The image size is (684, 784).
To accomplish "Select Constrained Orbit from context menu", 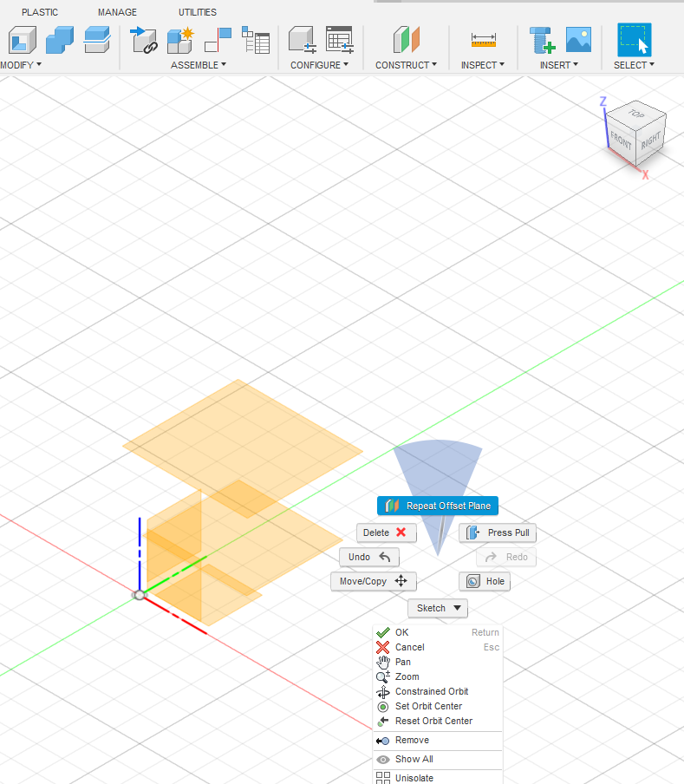I will point(431,691).
